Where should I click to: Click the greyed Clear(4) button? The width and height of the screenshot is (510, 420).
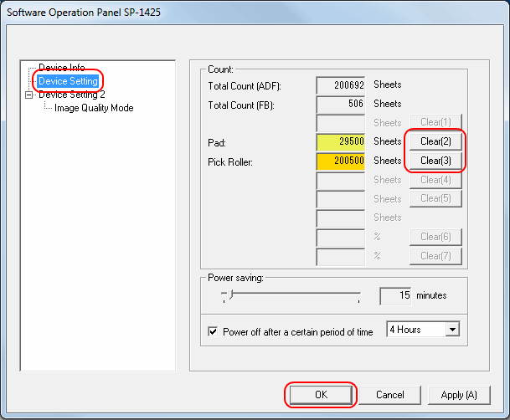click(x=435, y=180)
